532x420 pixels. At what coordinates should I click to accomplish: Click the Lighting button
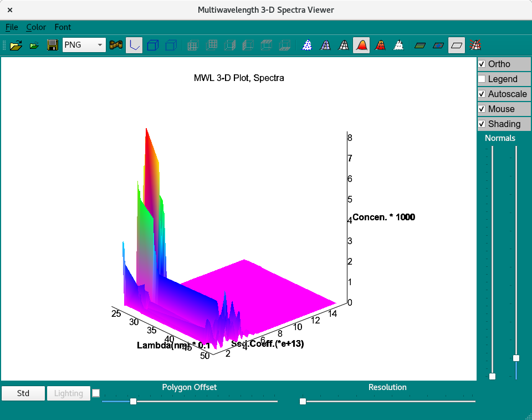coord(68,393)
